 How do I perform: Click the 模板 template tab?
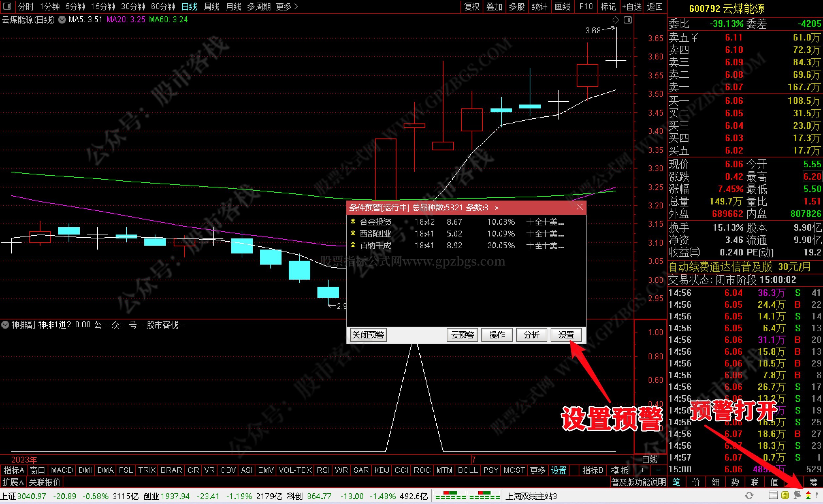coord(620,470)
